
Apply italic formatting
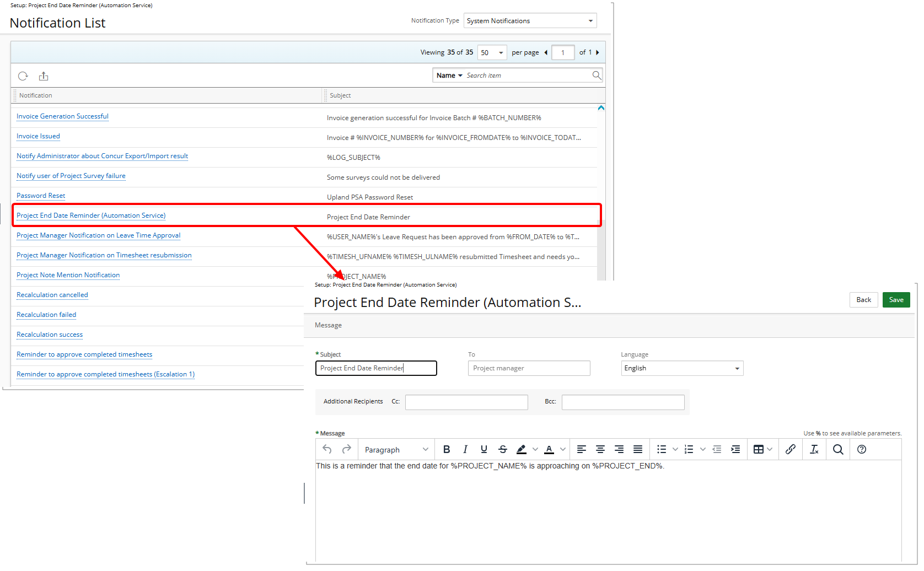coord(465,449)
